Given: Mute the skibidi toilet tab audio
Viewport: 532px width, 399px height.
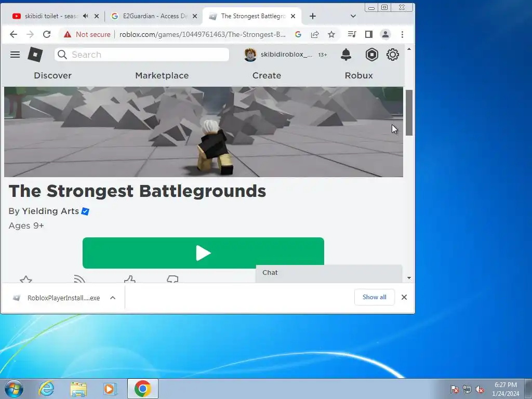Looking at the screenshot, I should 86,16.
